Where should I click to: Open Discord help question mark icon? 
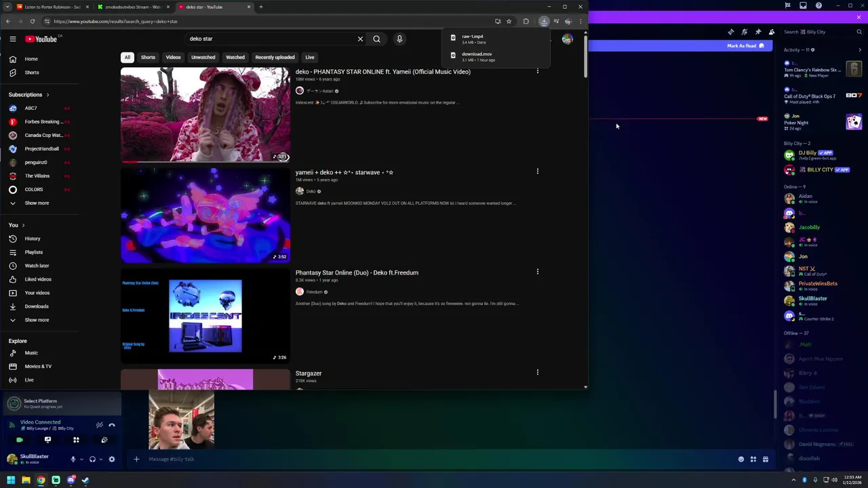818,5
